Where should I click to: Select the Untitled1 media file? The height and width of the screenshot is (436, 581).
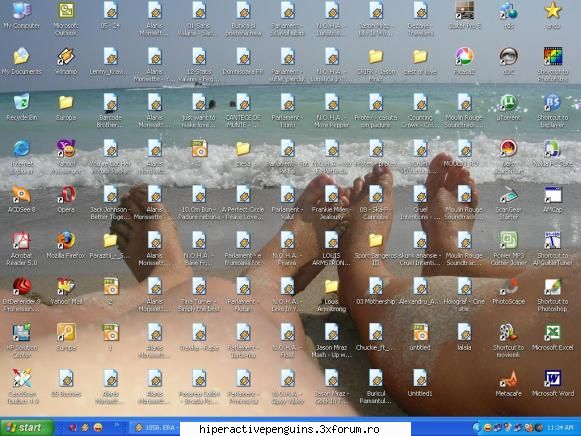(x=420, y=383)
